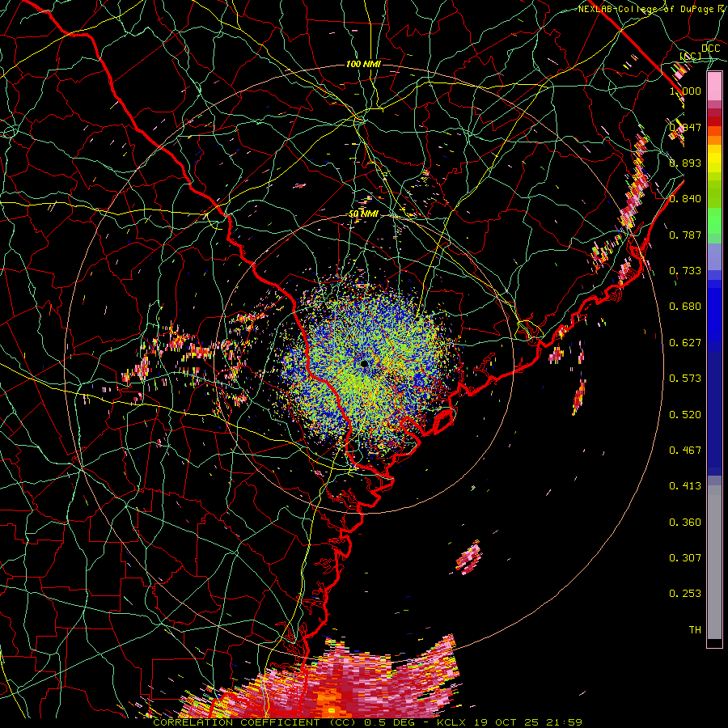Pick the lavender swatch on the color bar

[x=714, y=256]
